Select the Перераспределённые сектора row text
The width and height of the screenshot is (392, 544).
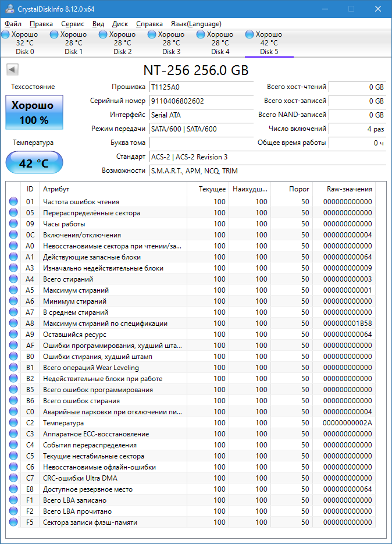tap(91, 213)
